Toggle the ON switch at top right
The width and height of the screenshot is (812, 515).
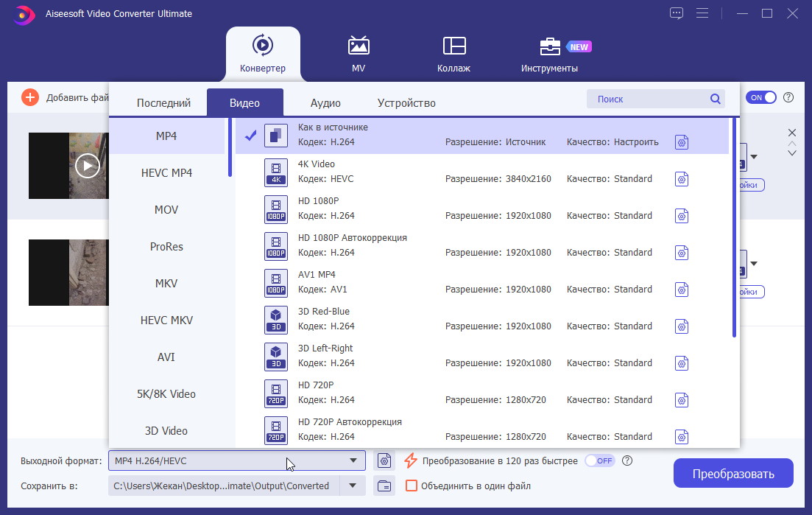tap(761, 97)
